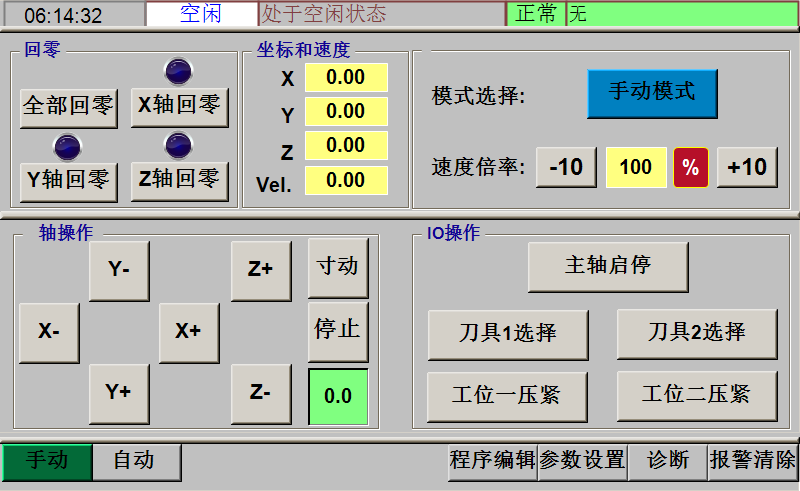
Task: Home the Z axis with Z轴回零
Action: pos(180,180)
